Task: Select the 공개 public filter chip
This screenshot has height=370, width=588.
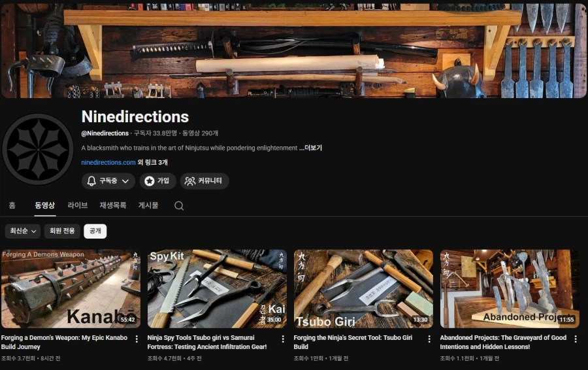Action: [x=95, y=231]
